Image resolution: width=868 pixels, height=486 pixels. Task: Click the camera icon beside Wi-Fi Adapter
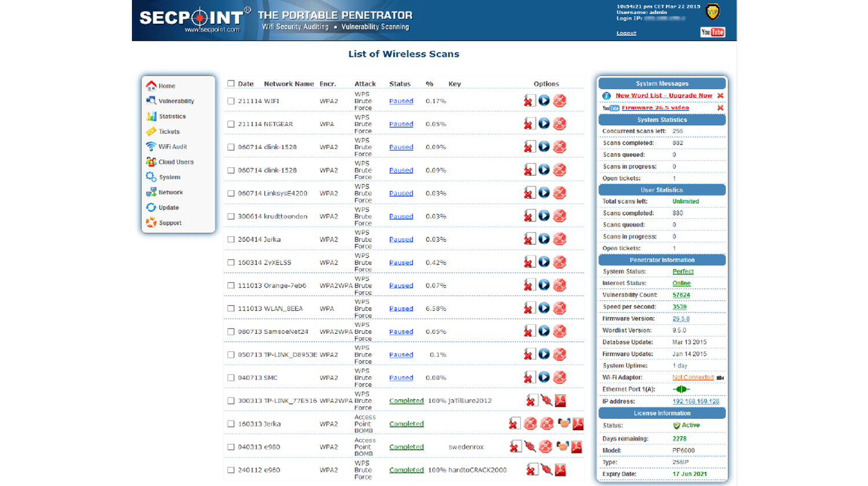pyautogui.click(x=720, y=378)
